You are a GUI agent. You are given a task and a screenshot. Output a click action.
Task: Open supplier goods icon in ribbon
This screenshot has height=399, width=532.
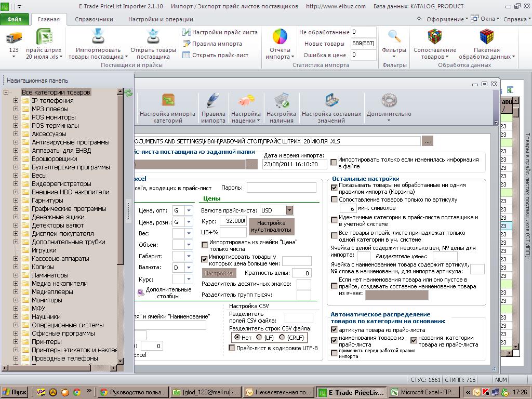(153, 36)
